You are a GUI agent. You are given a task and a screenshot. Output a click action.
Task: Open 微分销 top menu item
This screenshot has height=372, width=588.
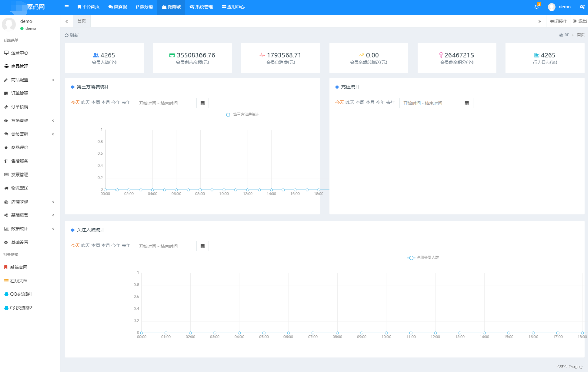tap(144, 7)
